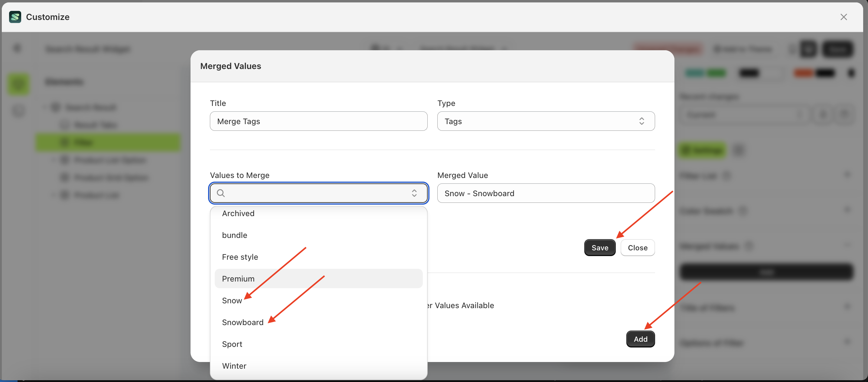Open the Type dropdown showing Tags
The image size is (868, 382).
click(x=545, y=121)
